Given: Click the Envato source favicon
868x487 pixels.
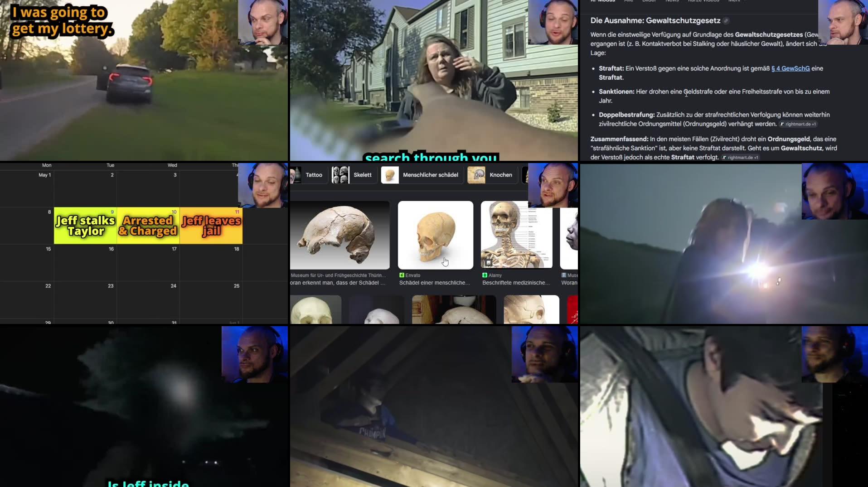Looking at the screenshot, I should click(402, 275).
